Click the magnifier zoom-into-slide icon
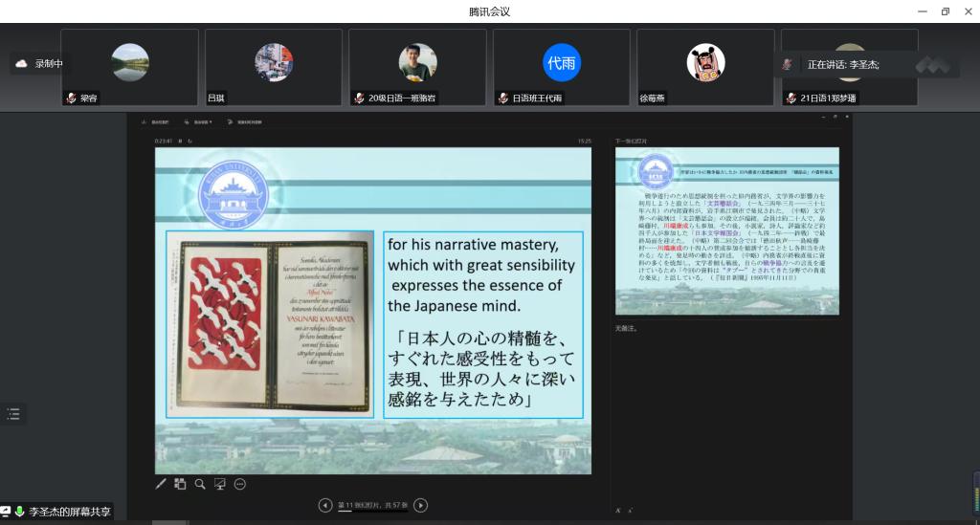980x525 pixels. (x=200, y=484)
